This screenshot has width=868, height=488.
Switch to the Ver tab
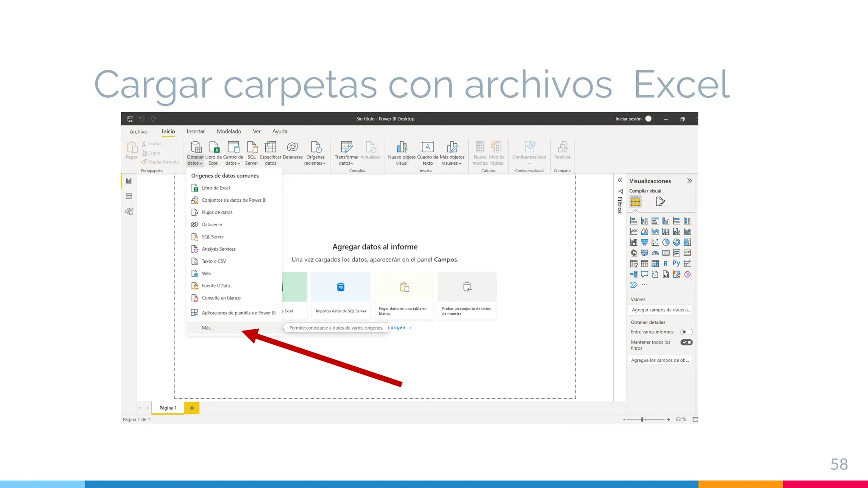pos(257,132)
